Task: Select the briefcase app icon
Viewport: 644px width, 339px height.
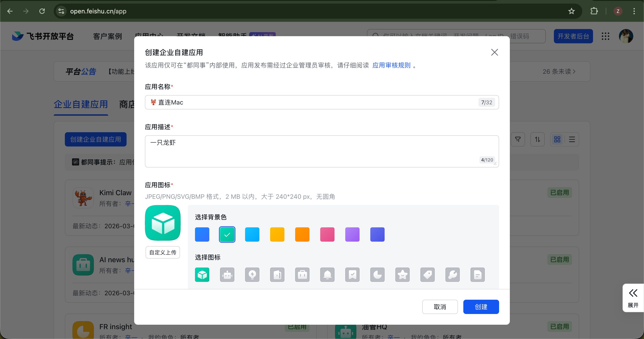Action: (x=302, y=275)
